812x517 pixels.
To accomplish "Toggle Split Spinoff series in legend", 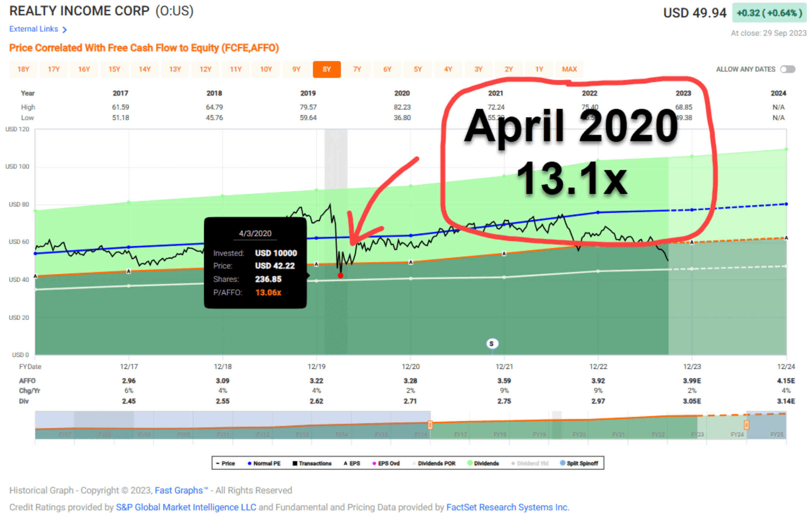I will tap(579, 463).
